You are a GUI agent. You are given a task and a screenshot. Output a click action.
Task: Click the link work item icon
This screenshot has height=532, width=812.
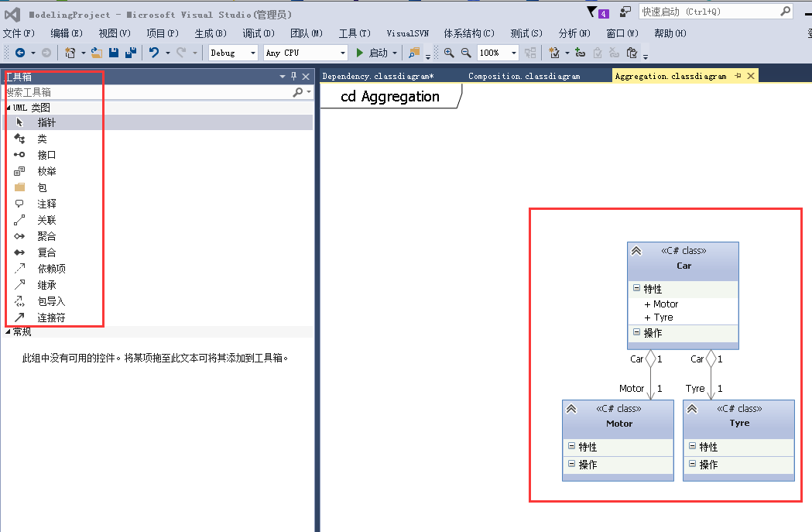[581, 53]
